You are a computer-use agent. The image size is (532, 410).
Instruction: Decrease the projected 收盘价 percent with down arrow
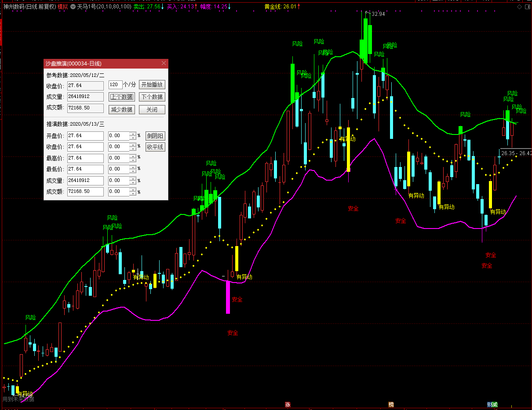(x=132, y=149)
